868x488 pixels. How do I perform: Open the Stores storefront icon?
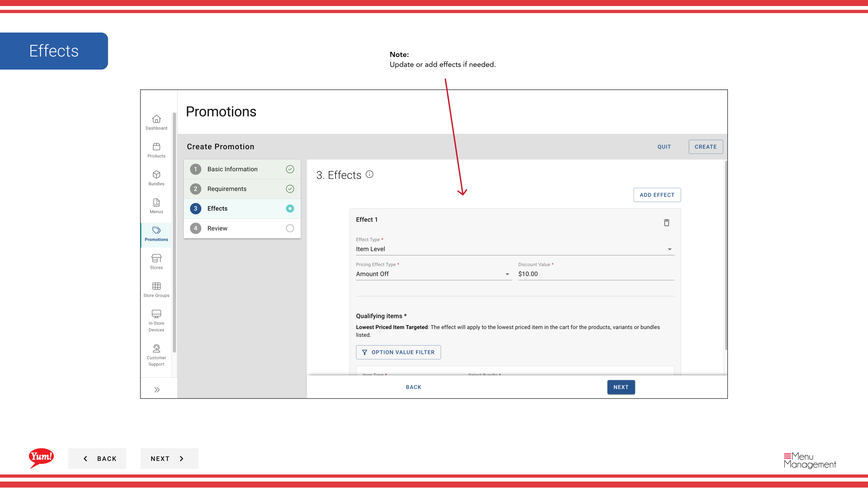(156, 258)
